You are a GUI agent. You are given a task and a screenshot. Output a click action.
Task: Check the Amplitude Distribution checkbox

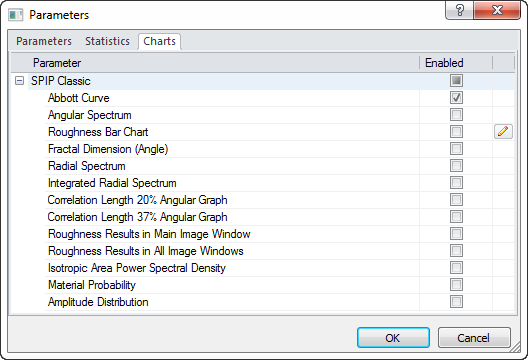(x=456, y=302)
